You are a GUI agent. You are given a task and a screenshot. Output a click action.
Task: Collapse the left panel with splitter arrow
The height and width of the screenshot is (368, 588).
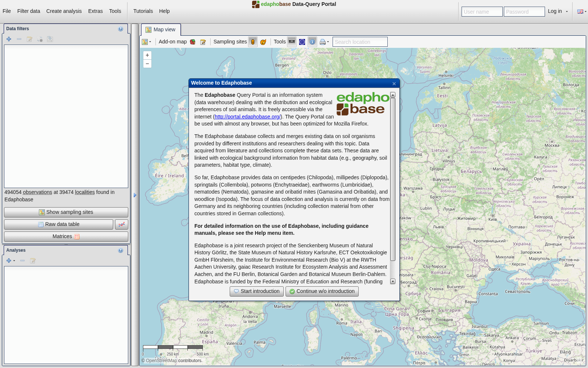(135, 195)
